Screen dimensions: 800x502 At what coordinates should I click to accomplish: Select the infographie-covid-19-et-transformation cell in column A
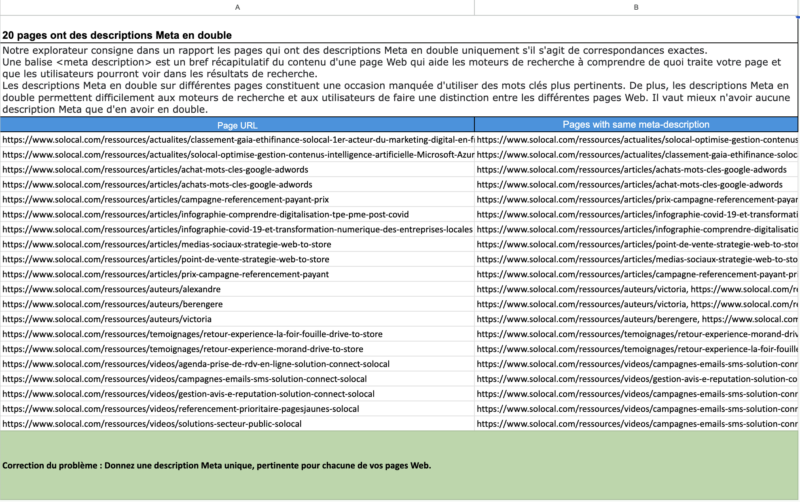[x=237, y=230]
